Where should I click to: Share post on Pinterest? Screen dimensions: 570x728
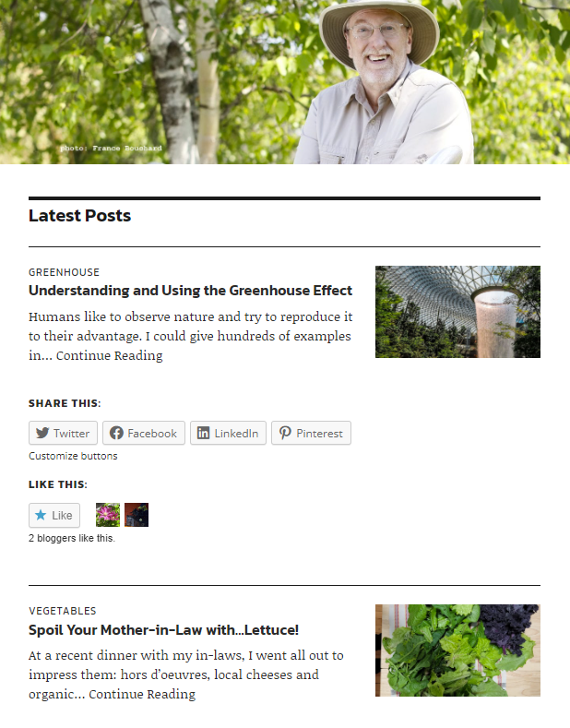coord(312,433)
